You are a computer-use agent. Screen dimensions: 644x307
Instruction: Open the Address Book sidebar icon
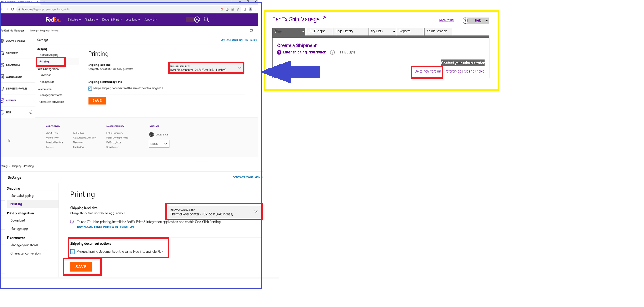3,76
